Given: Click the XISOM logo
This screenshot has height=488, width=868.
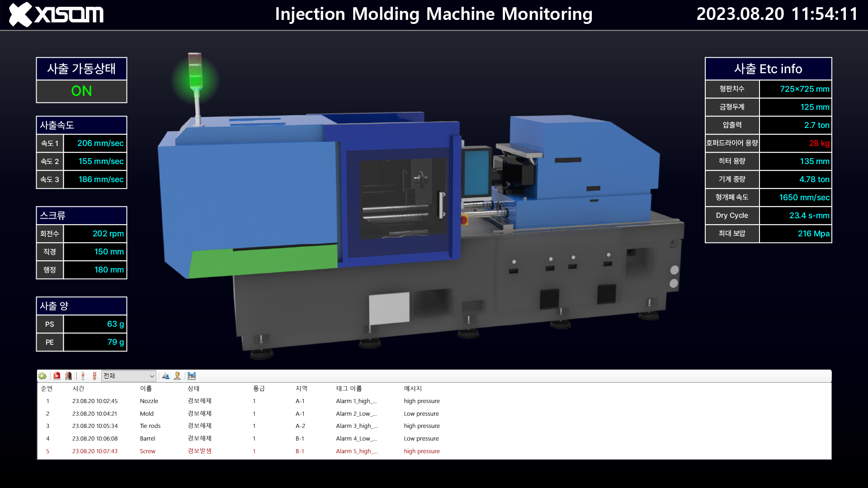Looking at the screenshot, I should click(x=57, y=14).
